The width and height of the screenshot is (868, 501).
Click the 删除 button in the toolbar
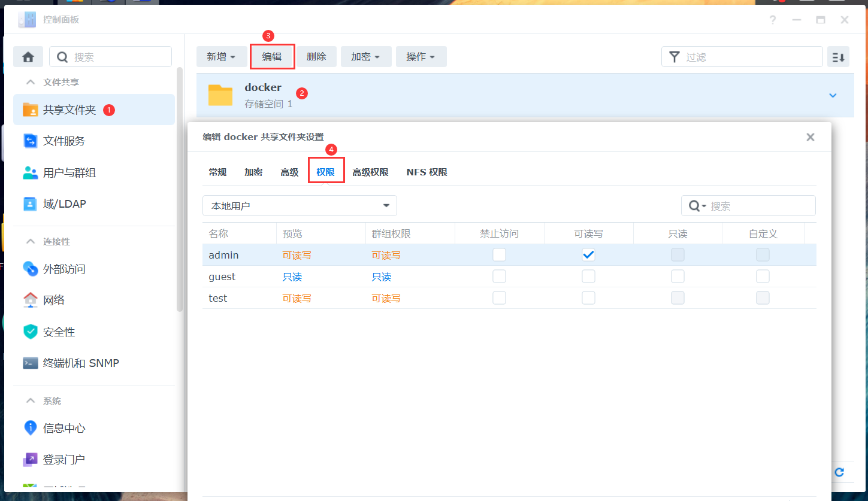pyautogui.click(x=317, y=56)
